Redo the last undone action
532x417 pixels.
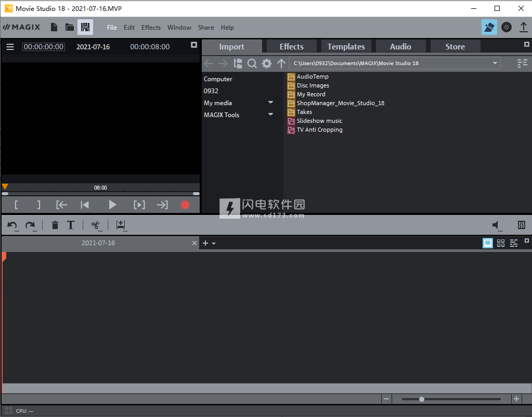coord(31,225)
